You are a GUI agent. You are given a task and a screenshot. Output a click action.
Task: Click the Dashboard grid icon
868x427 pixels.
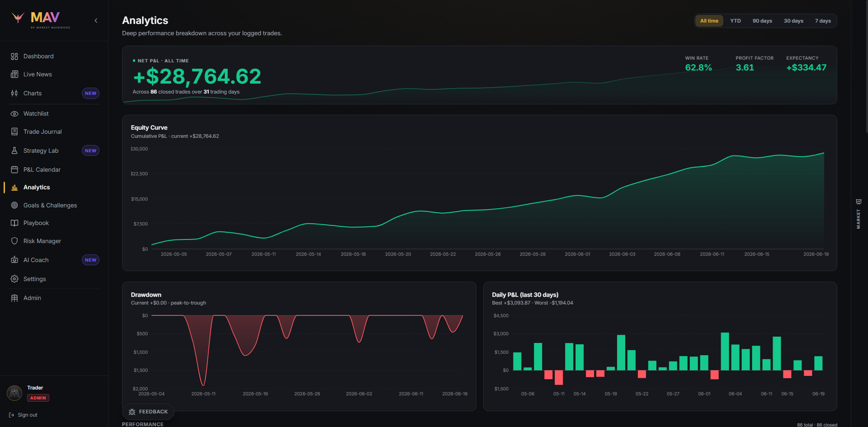(x=14, y=56)
